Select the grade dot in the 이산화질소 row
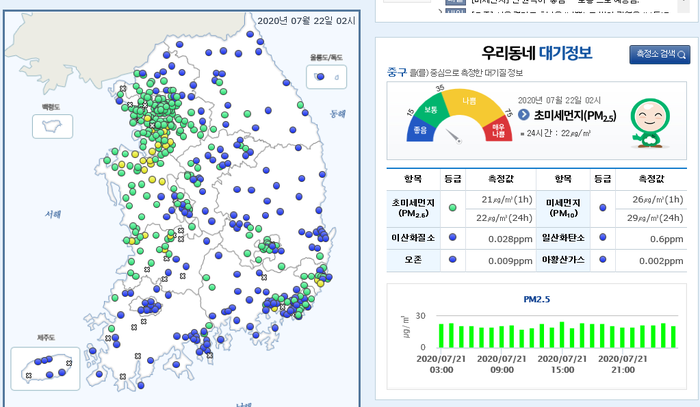 [x=453, y=238]
